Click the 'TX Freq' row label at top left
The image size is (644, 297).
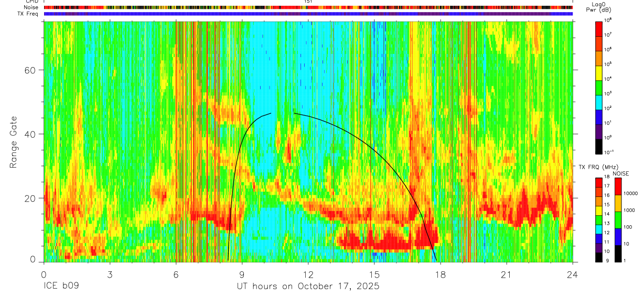click(28, 14)
